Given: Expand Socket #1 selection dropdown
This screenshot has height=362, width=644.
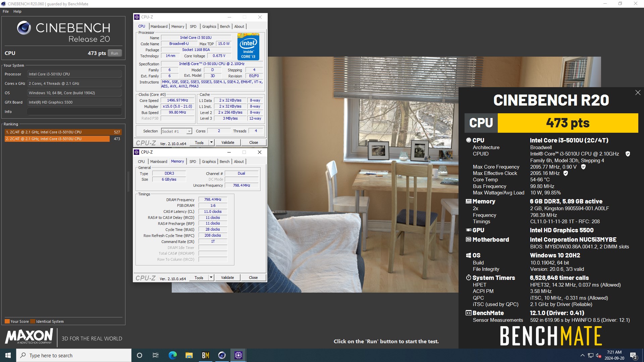Looking at the screenshot, I should pyautogui.click(x=189, y=131).
